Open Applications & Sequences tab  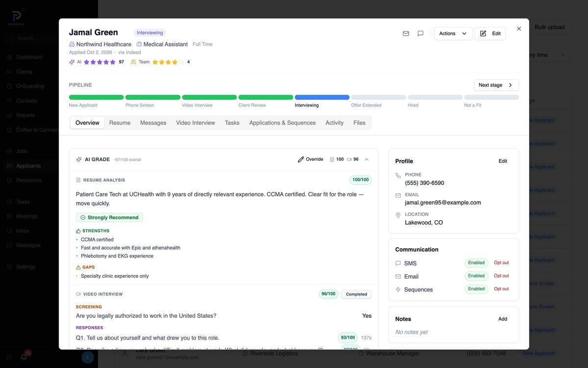tap(282, 123)
